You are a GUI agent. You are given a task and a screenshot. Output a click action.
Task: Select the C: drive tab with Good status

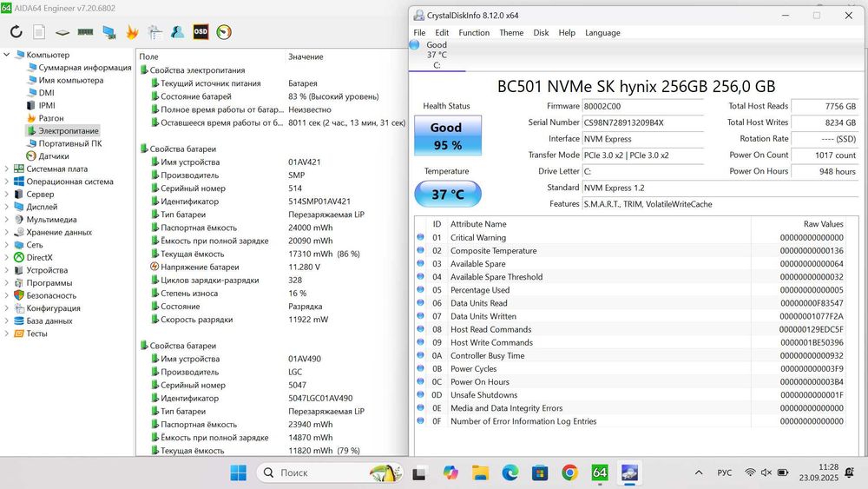click(437, 55)
